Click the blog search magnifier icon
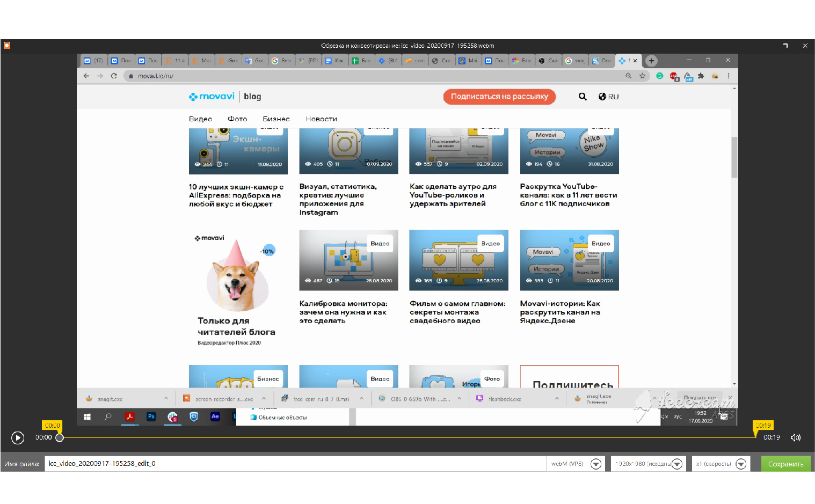The width and height of the screenshot is (815, 504). (582, 97)
